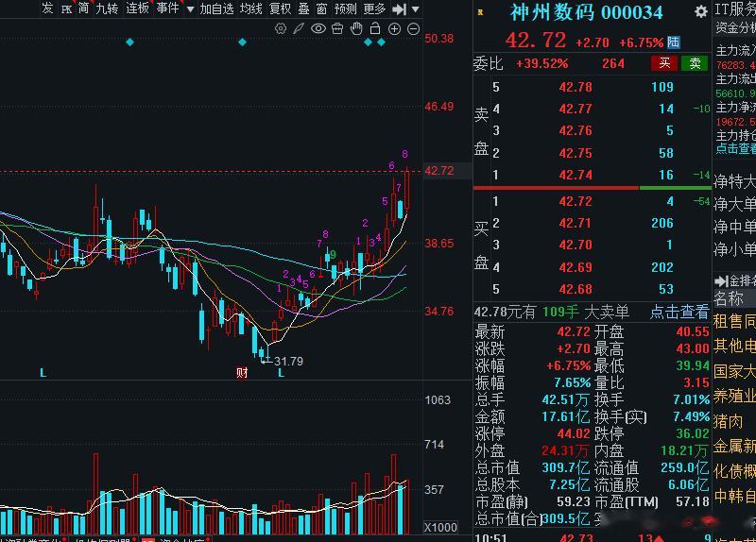Image resolution: width=756 pixels, height=542 pixels.
Task: Switch to 简 simple mode
Action: point(83,8)
